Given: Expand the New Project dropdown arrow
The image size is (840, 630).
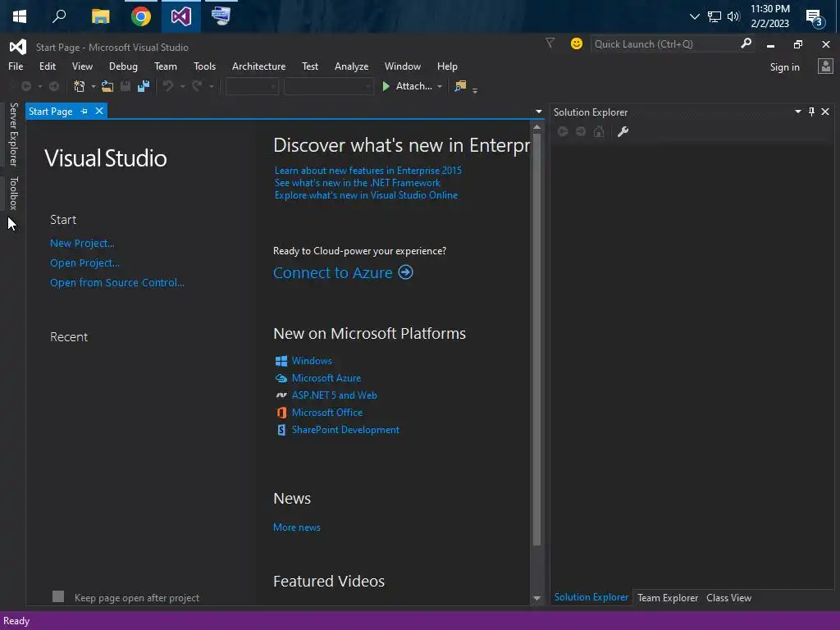Looking at the screenshot, I should 94,86.
